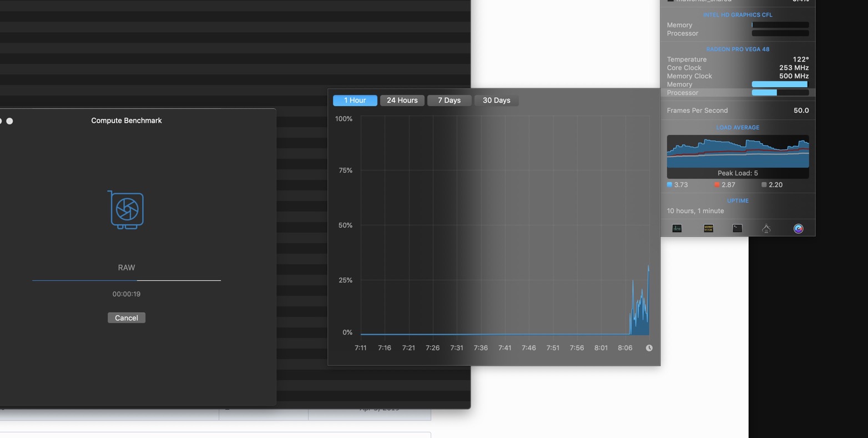Click the clock icon beside the graph time axis
Viewport: 868px width, 438px height.
click(649, 348)
